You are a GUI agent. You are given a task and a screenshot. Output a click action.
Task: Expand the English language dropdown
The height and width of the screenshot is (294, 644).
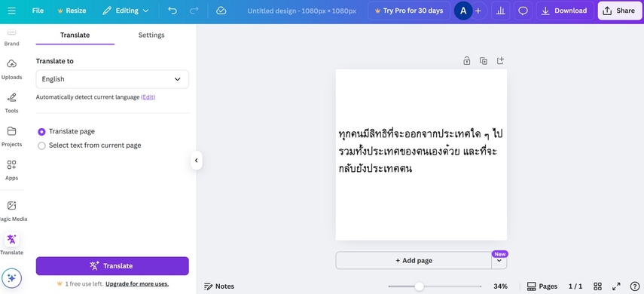click(112, 79)
